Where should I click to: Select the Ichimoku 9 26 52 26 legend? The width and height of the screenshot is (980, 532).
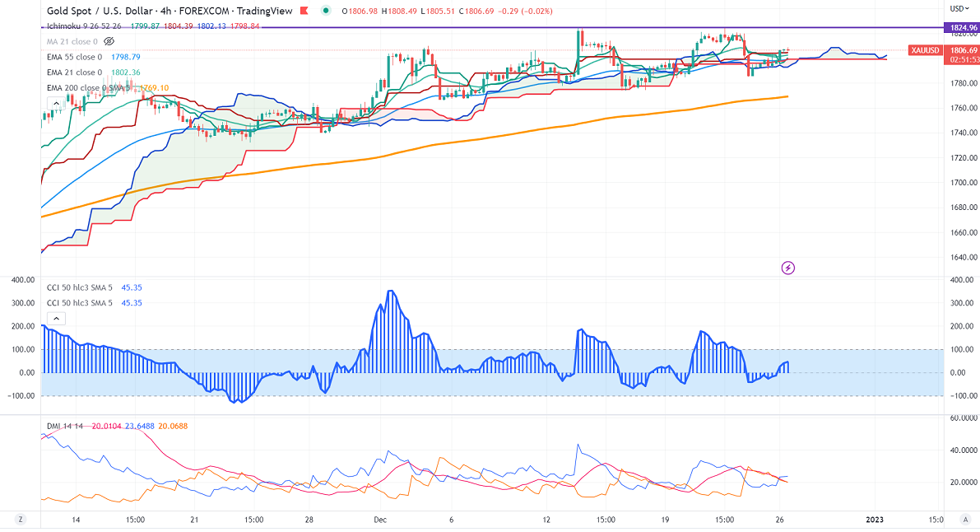(x=85, y=26)
